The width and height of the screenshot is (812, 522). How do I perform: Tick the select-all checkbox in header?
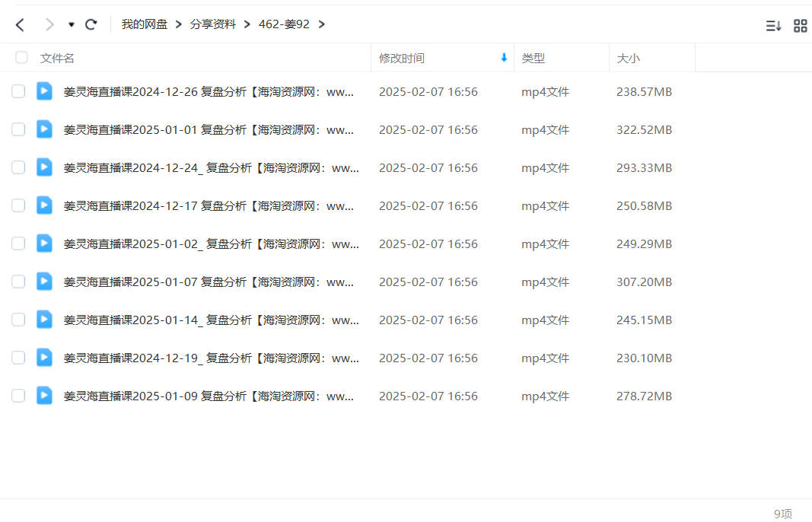click(21, 58)
